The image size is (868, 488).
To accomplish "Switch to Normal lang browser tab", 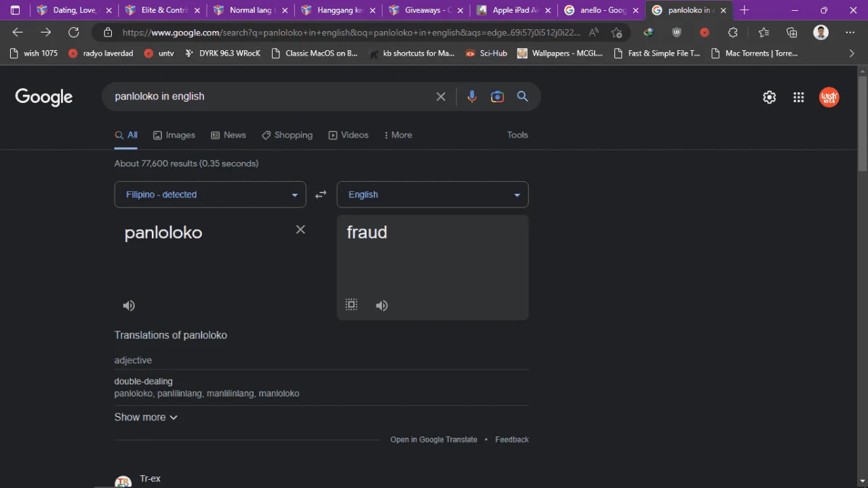I will click(x=249, y=10).
